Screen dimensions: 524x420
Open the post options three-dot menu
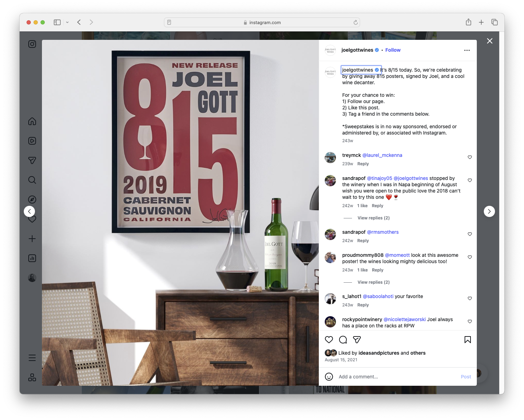(x=467, y=50)
